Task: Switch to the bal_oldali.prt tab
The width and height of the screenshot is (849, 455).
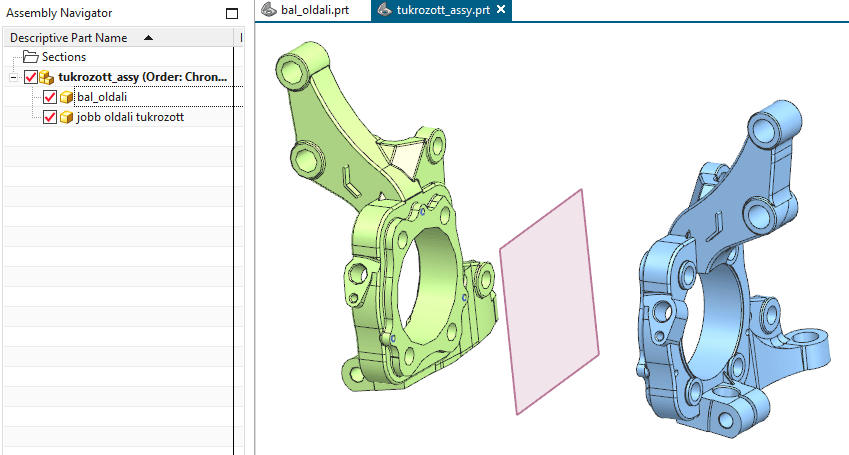Action: click(313, 10)
